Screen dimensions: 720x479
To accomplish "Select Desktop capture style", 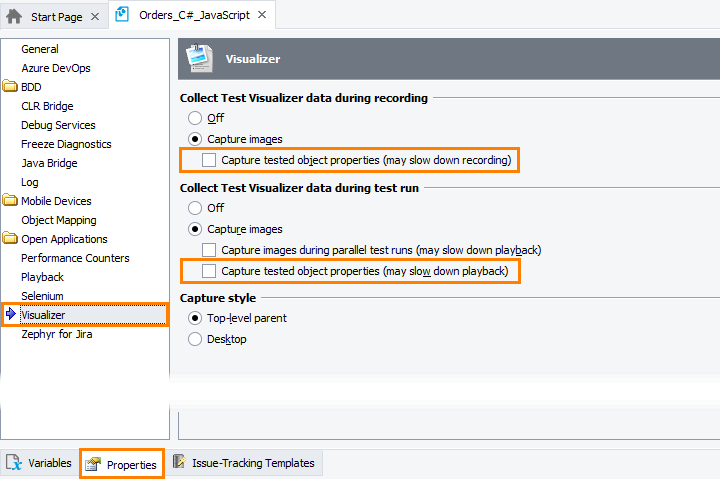I will [x=196, y=339].
